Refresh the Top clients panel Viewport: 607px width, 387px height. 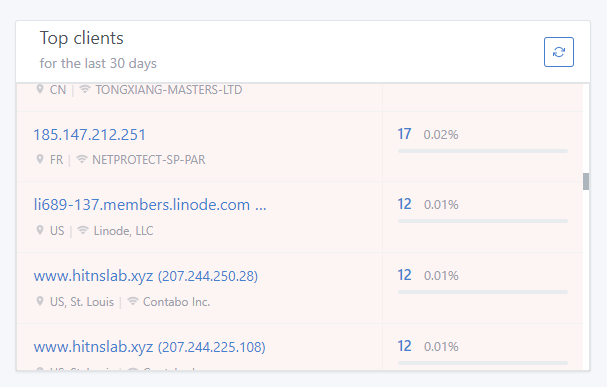pyautogui.click(x=559, y=52)
